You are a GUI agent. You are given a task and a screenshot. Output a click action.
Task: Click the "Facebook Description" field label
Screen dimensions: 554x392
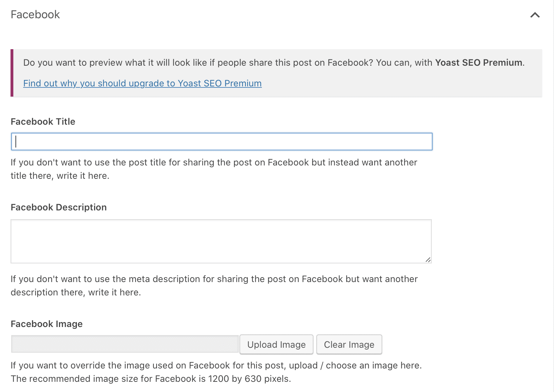coord(59,207)
